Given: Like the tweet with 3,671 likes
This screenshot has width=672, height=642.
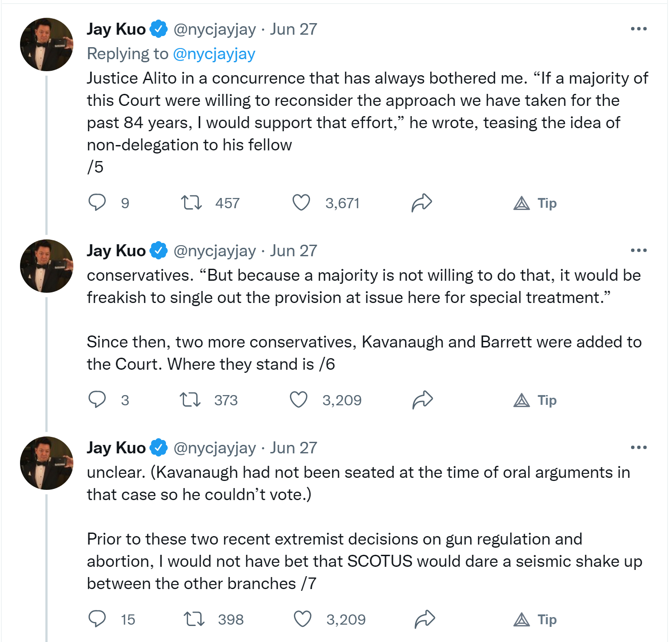Looking at the screenshot, I should [301, 202].
